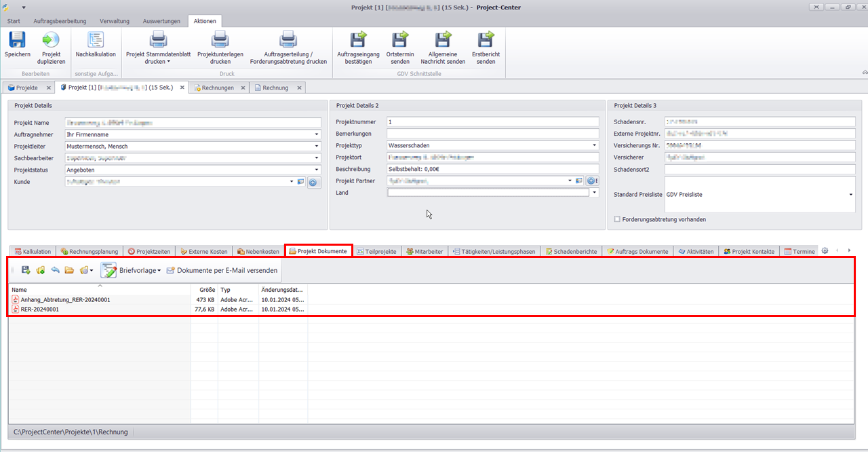Viewport: 868px width, 452px height.
Task: Click the Projekt duplizieren icon
Action: click(51, 40)
